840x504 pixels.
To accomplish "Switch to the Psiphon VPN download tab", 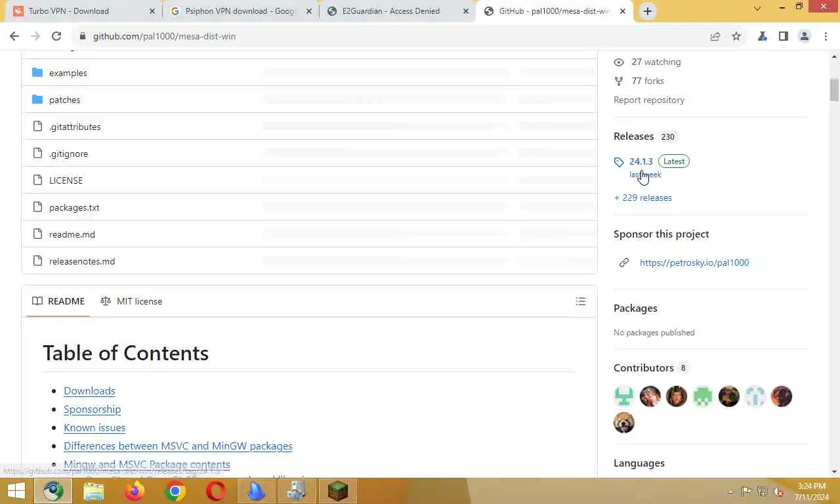I will pos(240,11).
